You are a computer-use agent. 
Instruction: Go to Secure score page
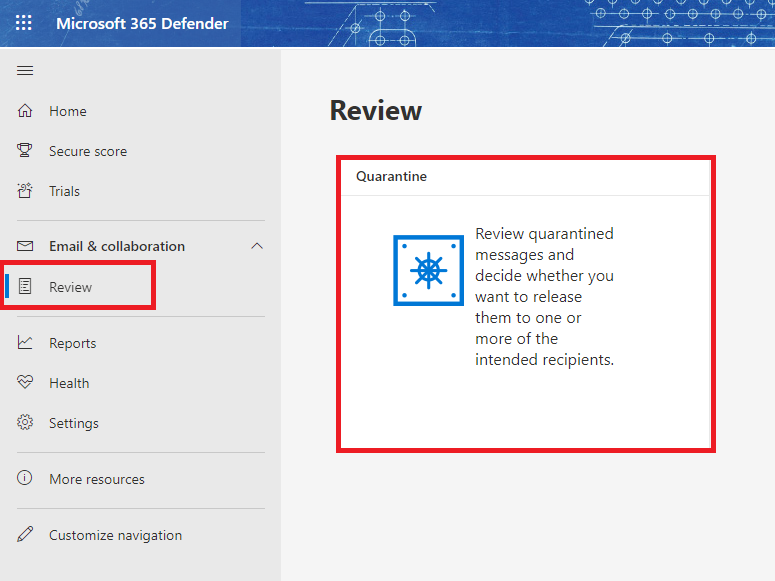pos(88,151)
